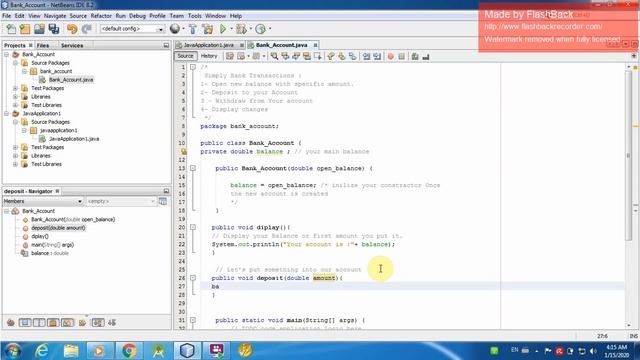Click the Open Project toolbar icon
This screenshot has height=360, width=640.
(39, 29)
